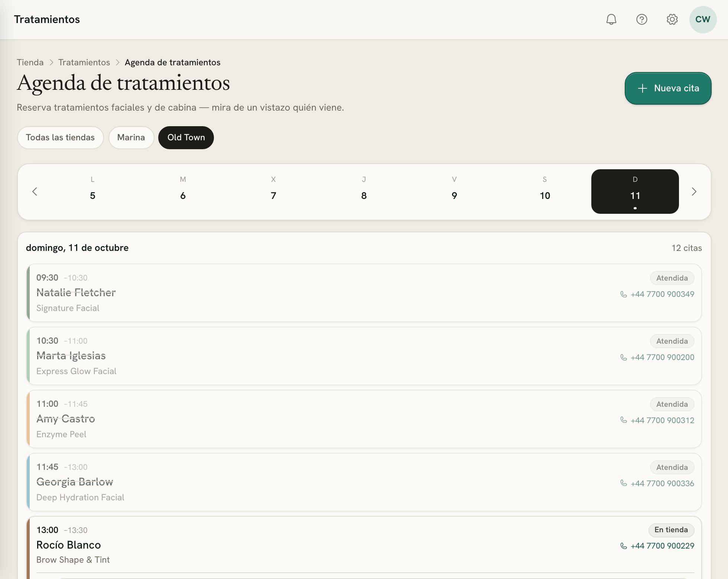Screen dimensions: 728x579
Task: Call +44 7700 900349
Action: [x=662, y=294]
